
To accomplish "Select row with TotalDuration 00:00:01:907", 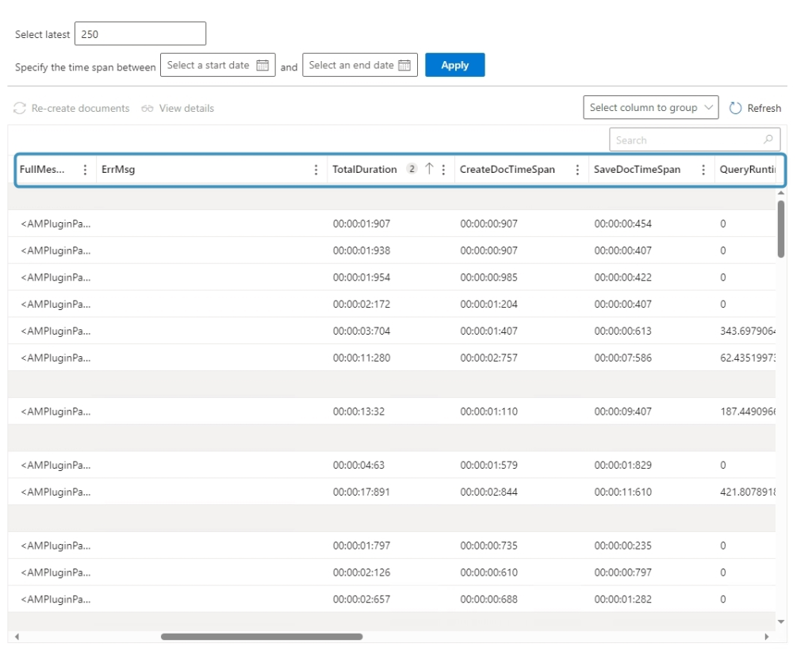I will point(392,224).
